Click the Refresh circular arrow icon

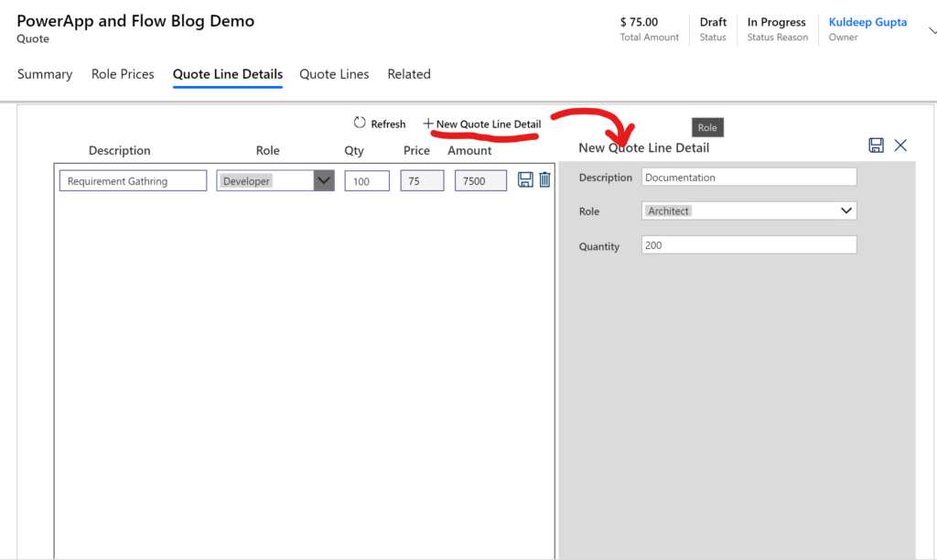click(x=360, y=123)
